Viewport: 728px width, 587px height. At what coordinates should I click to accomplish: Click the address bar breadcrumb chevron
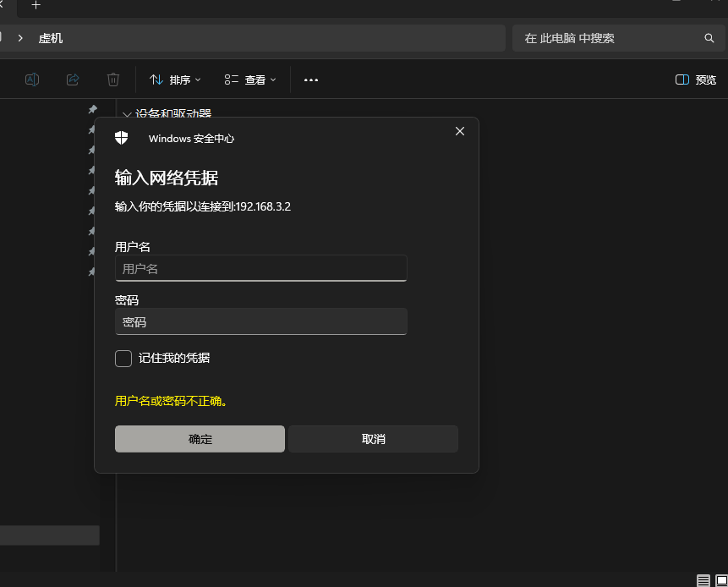[x=19, y=38]
